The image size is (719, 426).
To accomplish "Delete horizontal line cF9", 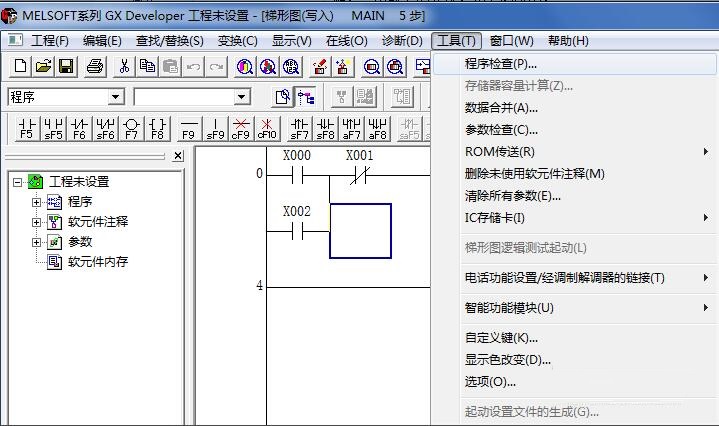I will (241, 129).
